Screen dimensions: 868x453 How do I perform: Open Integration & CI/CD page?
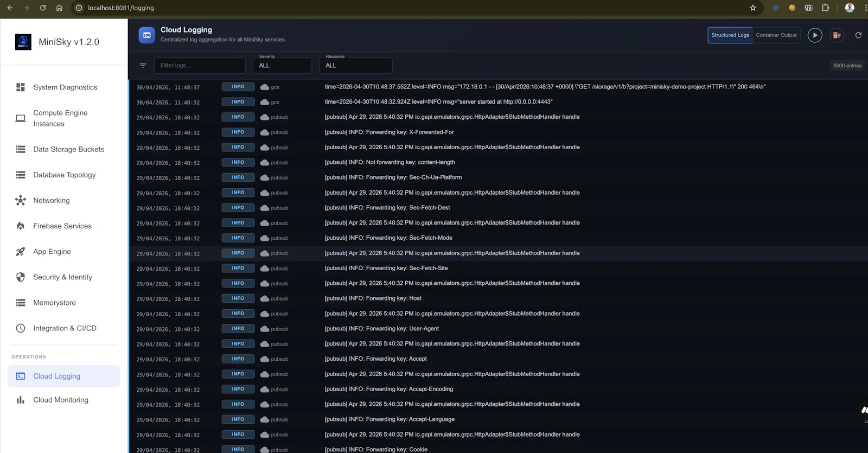64,328
